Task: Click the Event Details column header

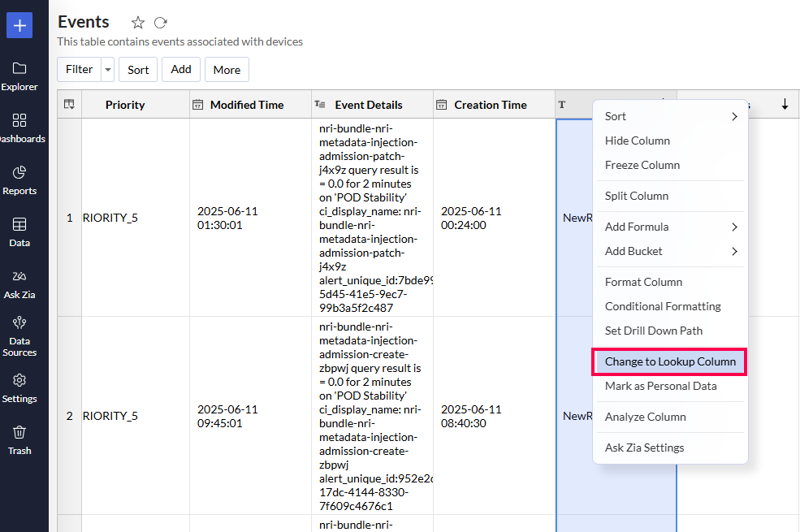Action: (x=368, y=105)
